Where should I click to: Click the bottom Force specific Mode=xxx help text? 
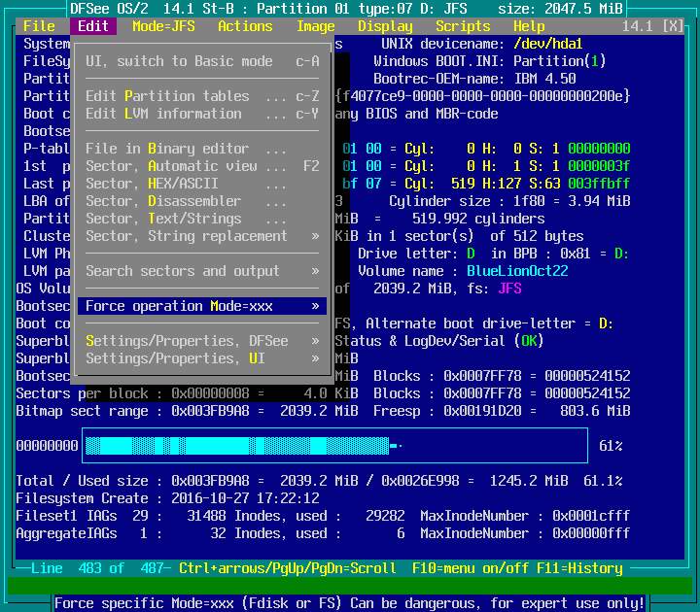350,603
